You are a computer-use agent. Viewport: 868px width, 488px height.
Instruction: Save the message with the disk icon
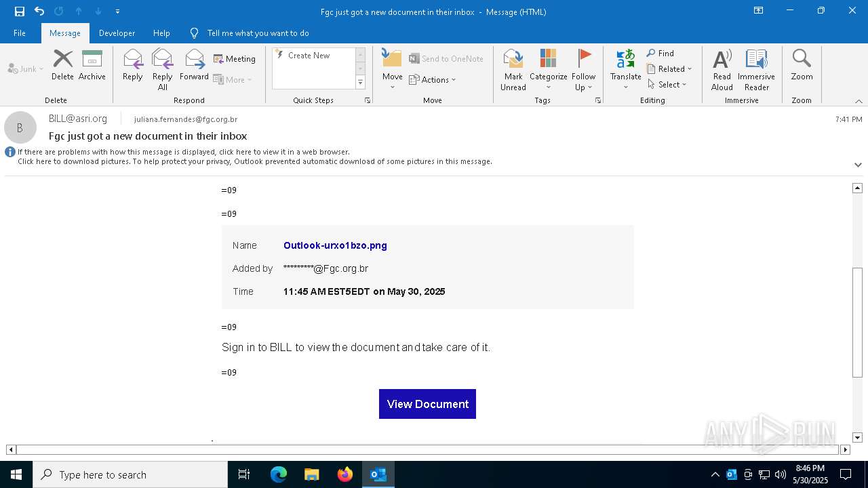coord(19,11)
